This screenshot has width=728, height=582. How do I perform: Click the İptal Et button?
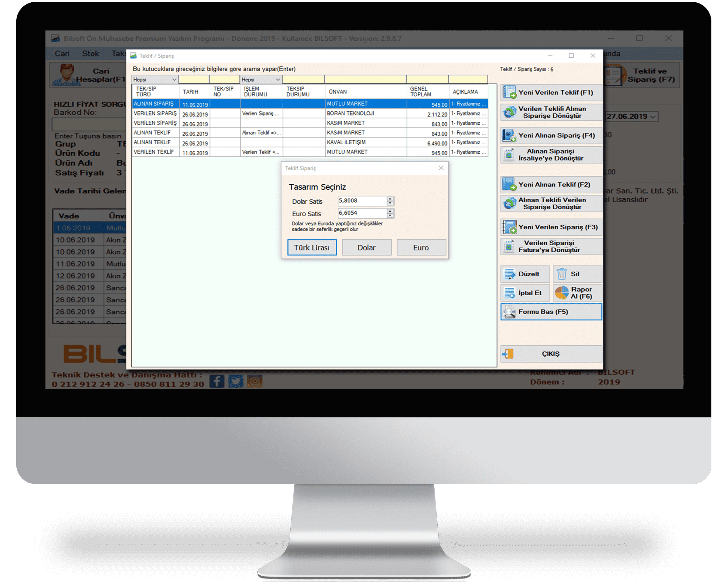pos(525,293)
